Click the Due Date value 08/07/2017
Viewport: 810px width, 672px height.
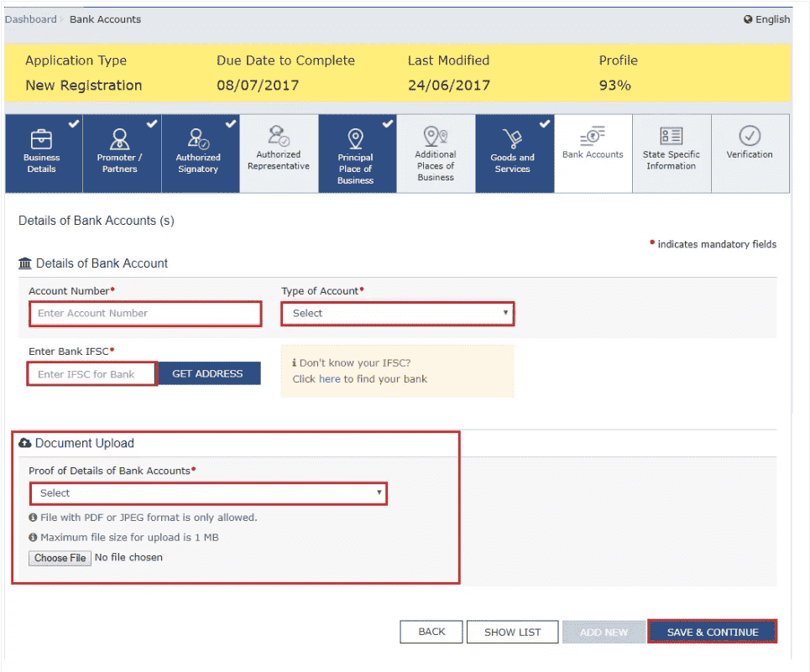258,86
